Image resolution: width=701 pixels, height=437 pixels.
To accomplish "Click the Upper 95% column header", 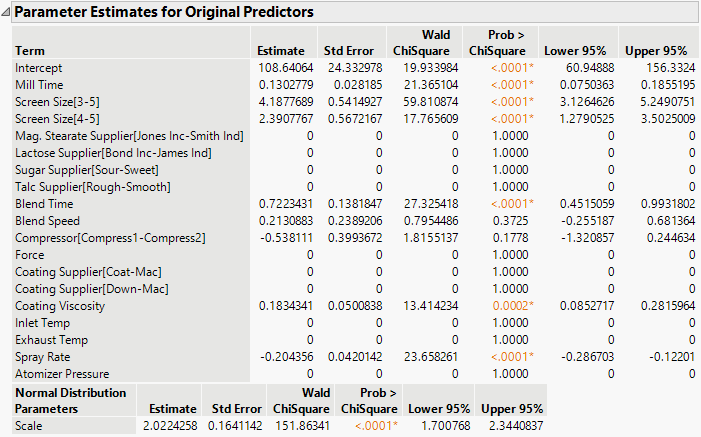I will (655, 50).
